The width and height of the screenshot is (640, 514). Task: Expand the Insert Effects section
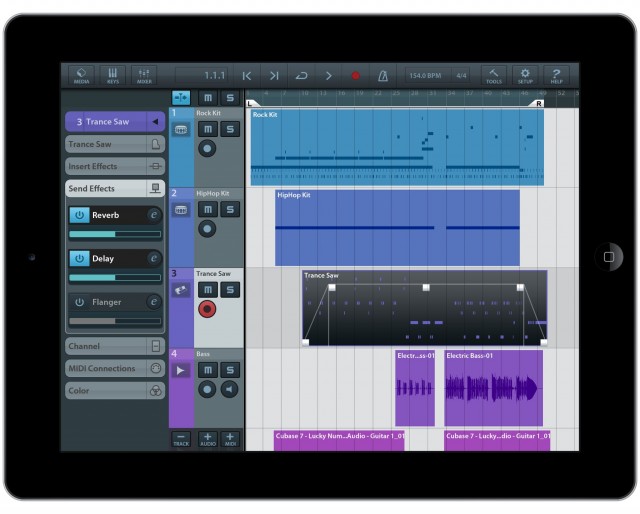click(114, 166)
